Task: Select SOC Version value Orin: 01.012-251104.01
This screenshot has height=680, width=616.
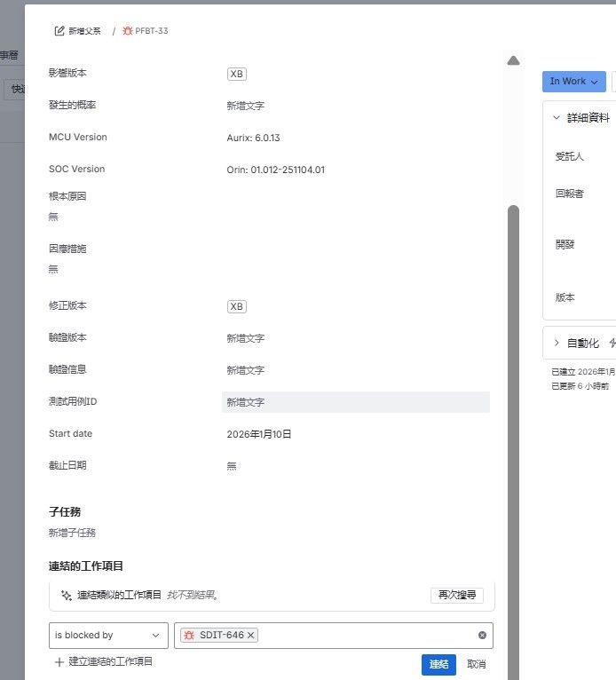Action: (276, 170)
